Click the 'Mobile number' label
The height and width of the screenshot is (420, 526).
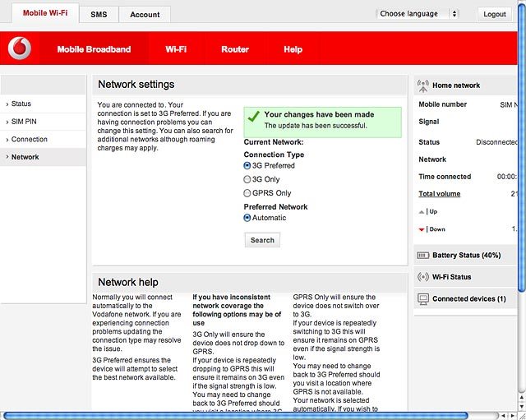pos(442,104)
